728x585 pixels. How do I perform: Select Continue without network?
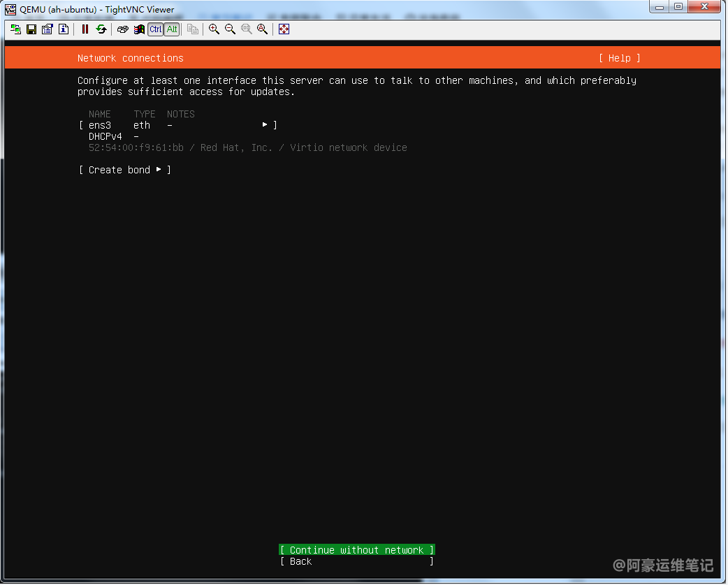coord(356,550)
